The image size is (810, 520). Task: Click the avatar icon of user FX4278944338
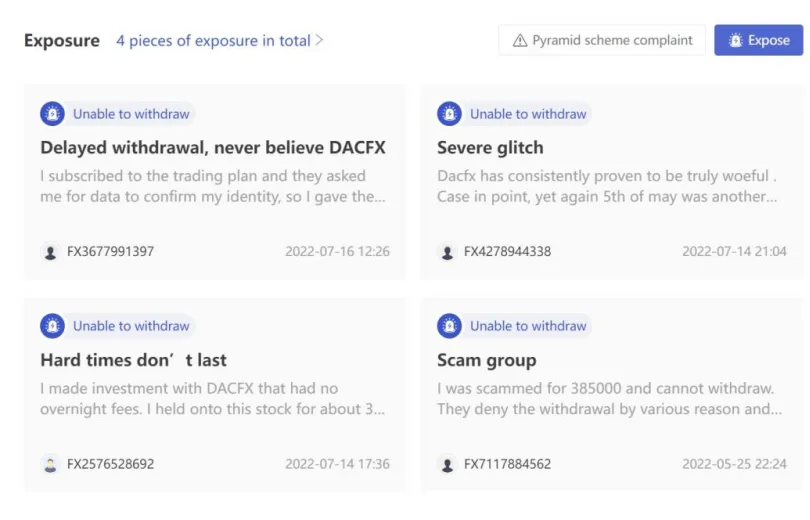coord(447,252)
